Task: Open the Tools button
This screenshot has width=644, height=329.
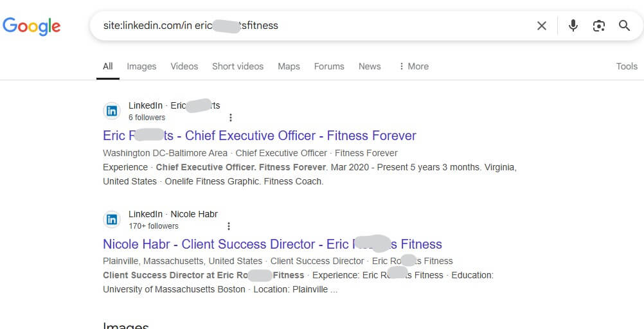Action: point(627,66)
